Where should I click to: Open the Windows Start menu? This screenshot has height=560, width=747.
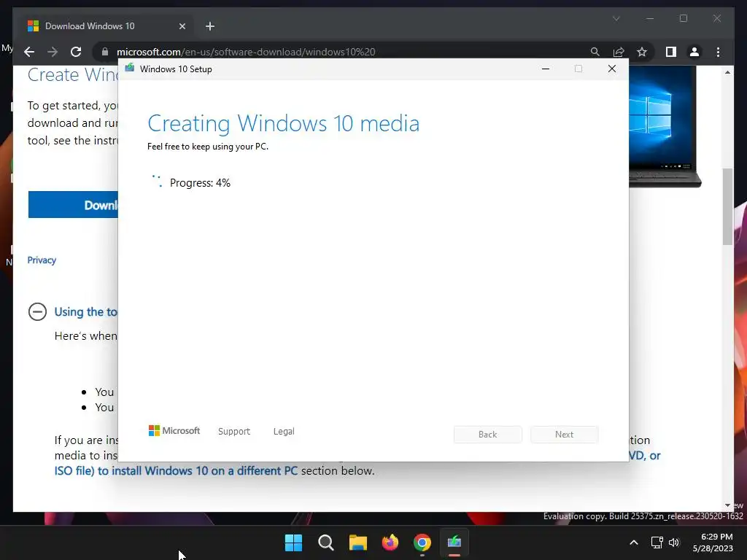tap(293, 542)
